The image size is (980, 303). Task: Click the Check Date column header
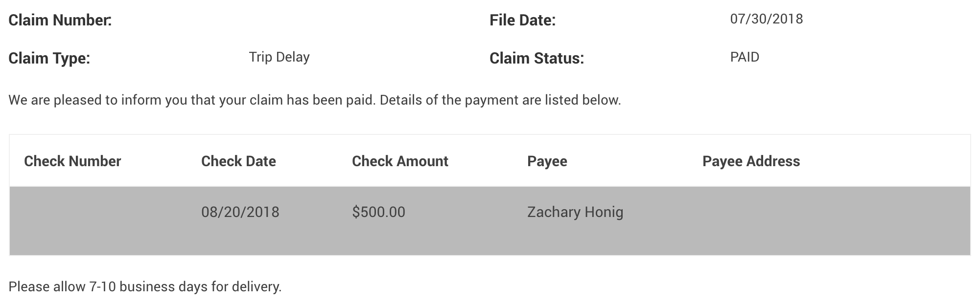[x=238, y=161]
